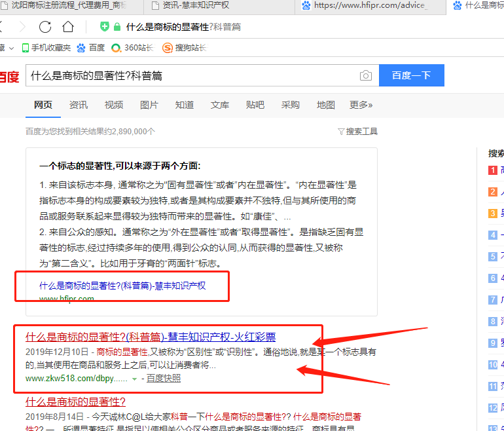The width and height of the screenshot is (504, 431).
Task: Click hot search rank 8 item
Action: (496, 321)
